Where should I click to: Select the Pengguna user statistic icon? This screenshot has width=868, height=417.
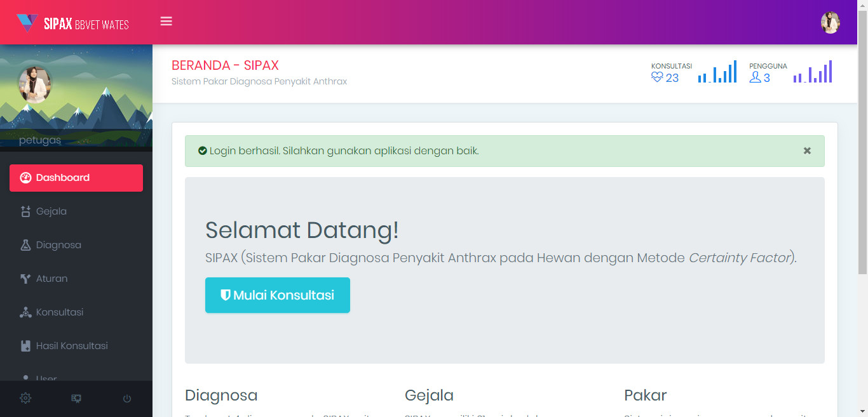[756, 77]
